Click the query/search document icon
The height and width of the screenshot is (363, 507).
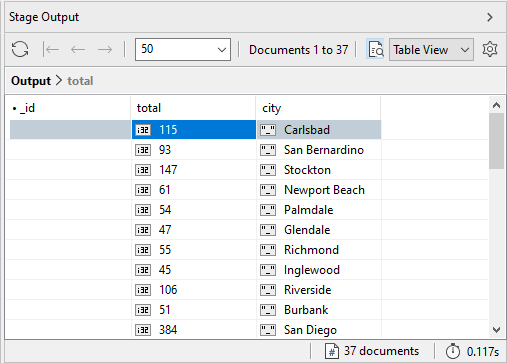[x=376, y=49]
